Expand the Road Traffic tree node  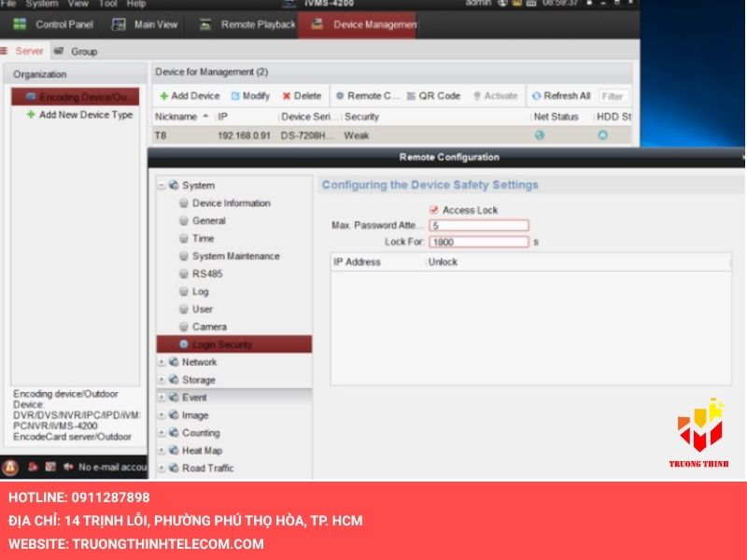tap(162, 469)
